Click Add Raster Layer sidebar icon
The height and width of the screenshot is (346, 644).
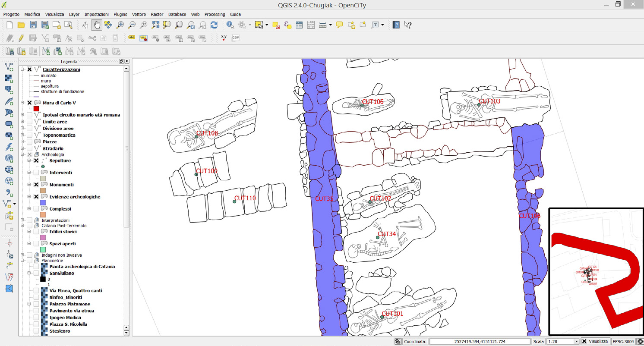tap(9, 79)
